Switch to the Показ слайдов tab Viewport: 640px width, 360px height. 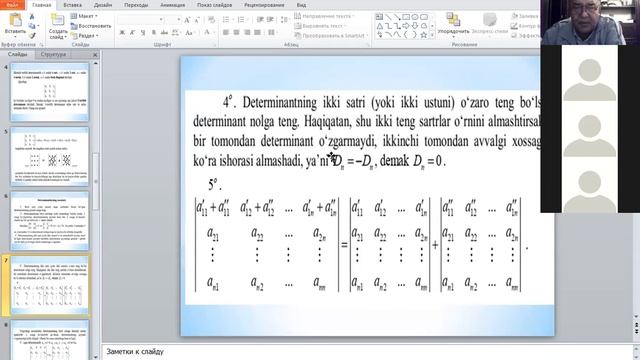(x=215, y=5)
